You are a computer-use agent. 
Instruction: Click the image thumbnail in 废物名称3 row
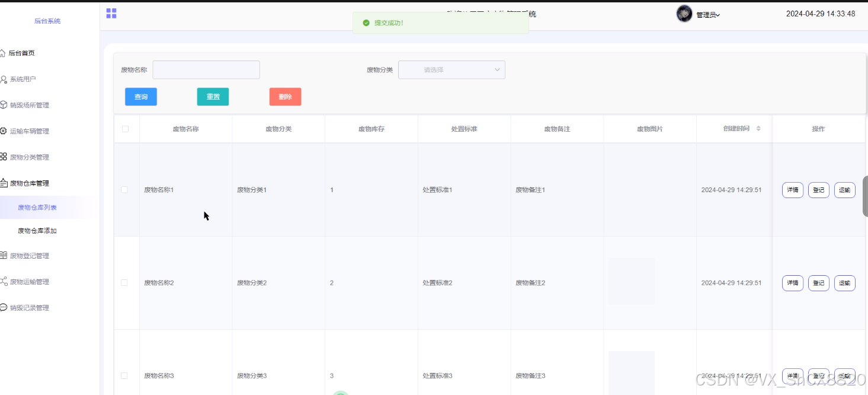[632, 372]
